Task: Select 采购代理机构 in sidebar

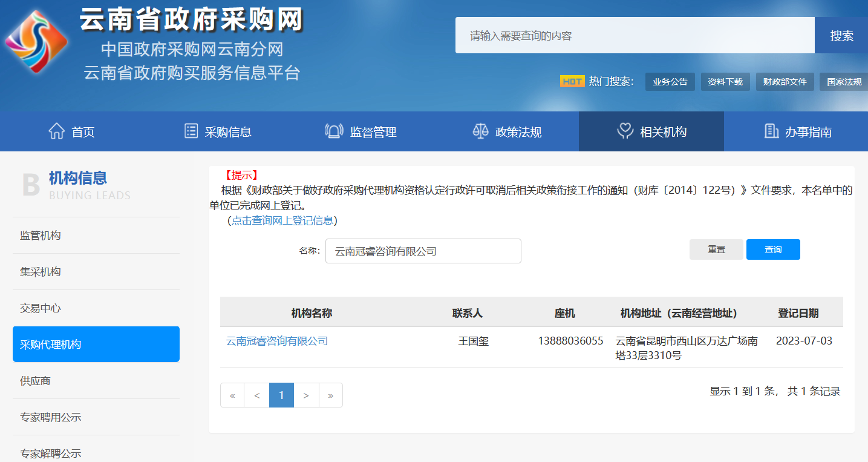Action: (96, 344)
